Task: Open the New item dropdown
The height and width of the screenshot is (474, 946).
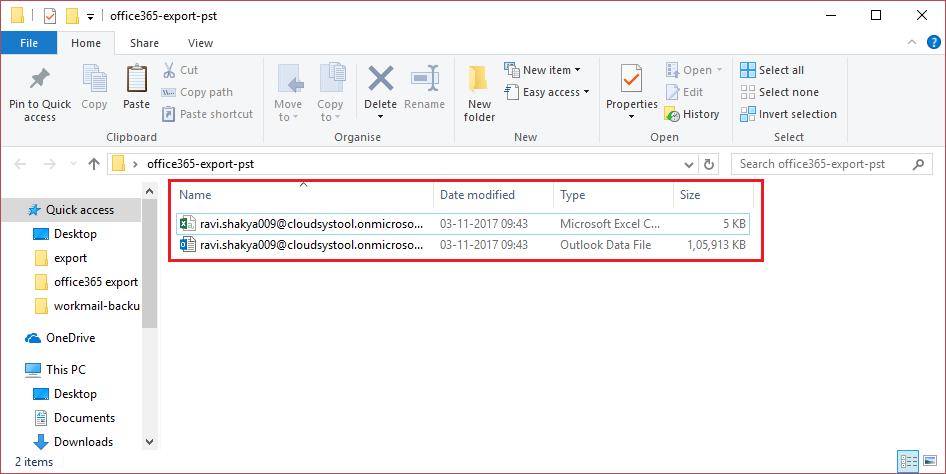Action: [x=542, y=70]
